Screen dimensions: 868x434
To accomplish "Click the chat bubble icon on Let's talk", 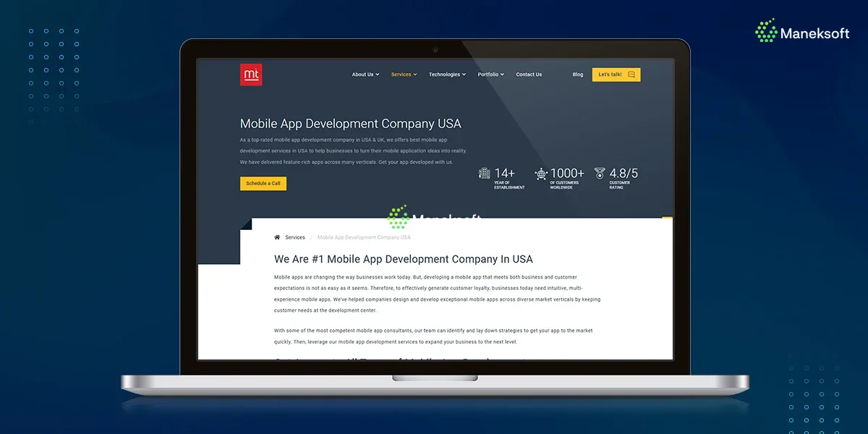I will click(631, 75).
